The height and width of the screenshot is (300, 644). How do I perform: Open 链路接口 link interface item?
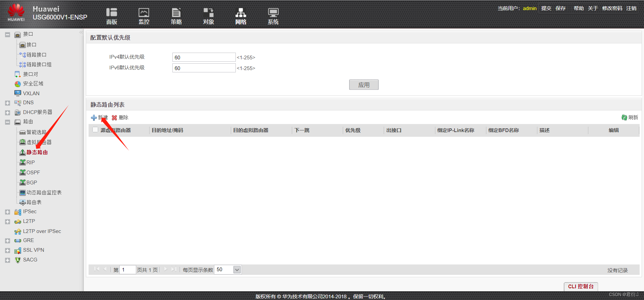click(36, 55)
